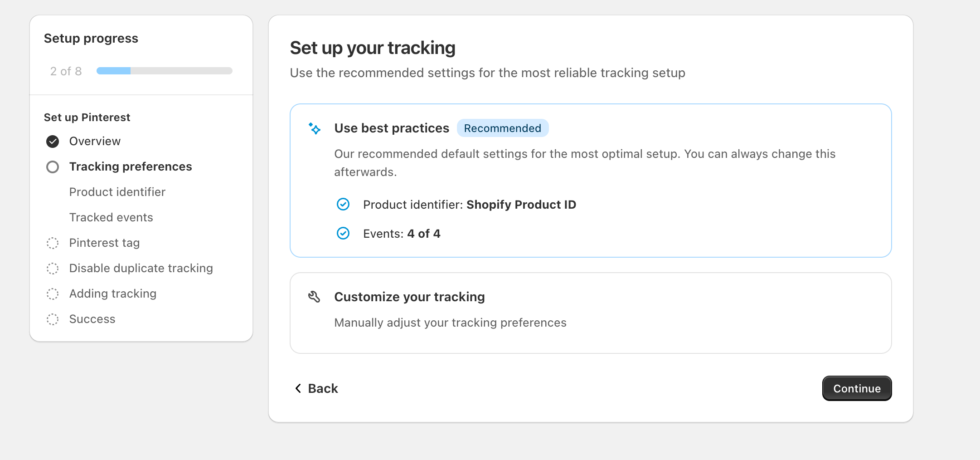Click the dashed circle beside Disable duplicate tracking
The image size is (980, 460).
pyautogui.click(x=53, y=269)
